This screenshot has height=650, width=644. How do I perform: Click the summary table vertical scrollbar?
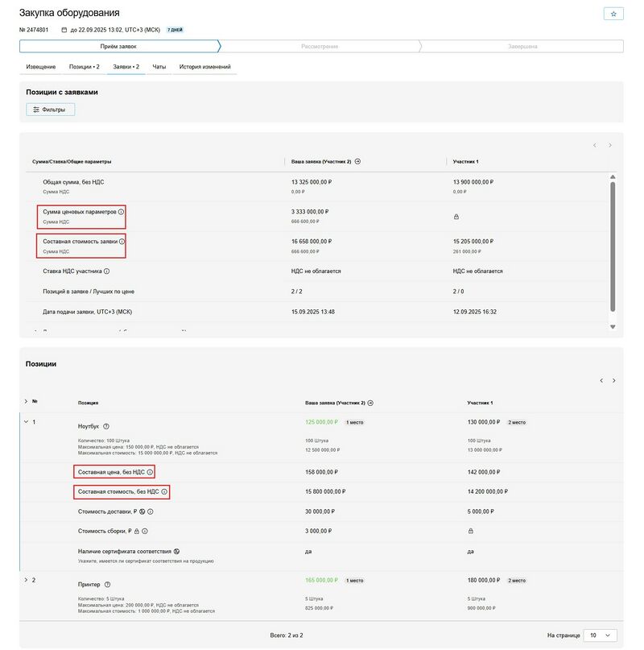(x=613, y=246)
